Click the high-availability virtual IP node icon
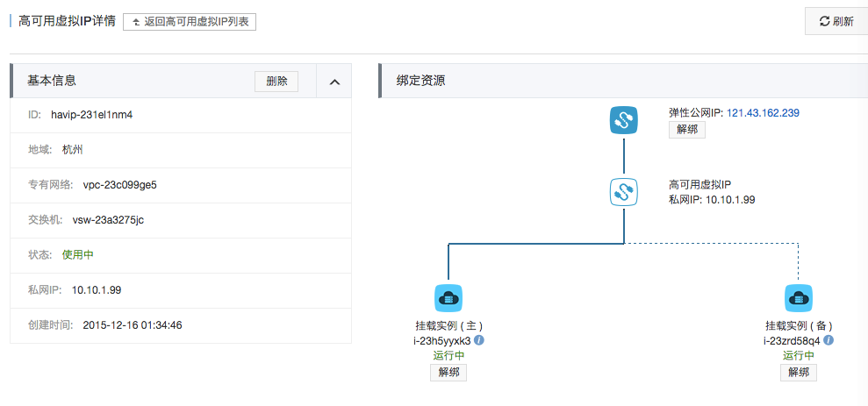Image resolution: width=868 pixels, height=406 pixels. pos(624,192)
